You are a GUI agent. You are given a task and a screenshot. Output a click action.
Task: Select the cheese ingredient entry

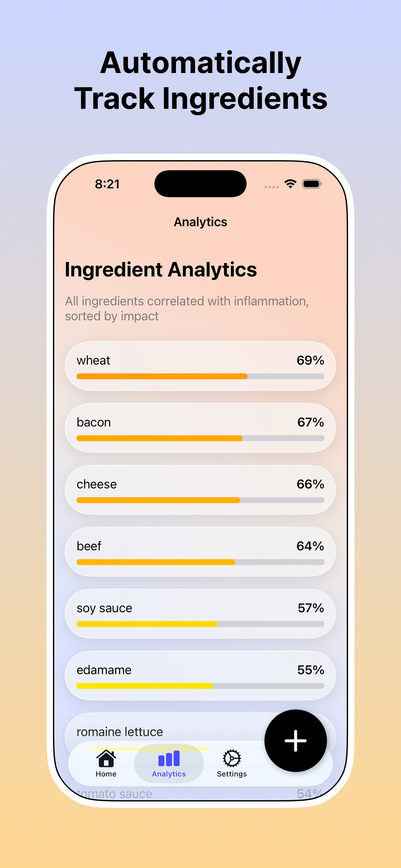200,490
